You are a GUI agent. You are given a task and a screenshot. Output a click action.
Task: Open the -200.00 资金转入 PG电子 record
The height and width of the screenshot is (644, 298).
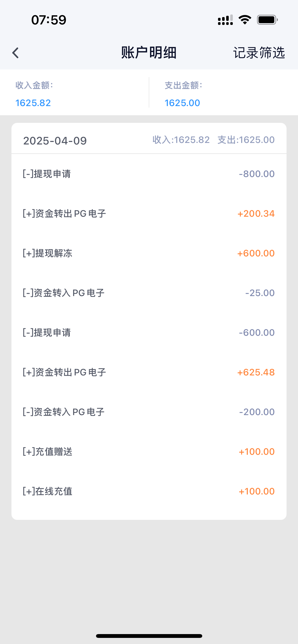pyautogui.click(x=149, y=412)
